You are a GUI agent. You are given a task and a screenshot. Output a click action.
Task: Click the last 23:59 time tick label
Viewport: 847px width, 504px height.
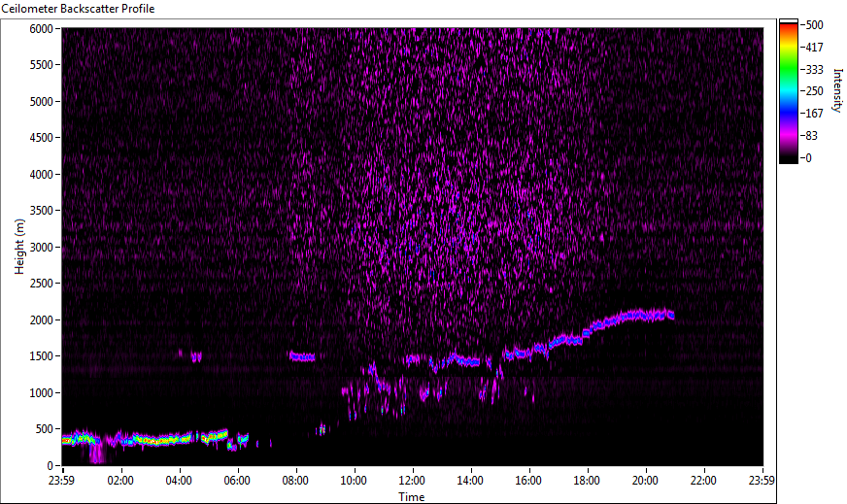pos(762,481)
